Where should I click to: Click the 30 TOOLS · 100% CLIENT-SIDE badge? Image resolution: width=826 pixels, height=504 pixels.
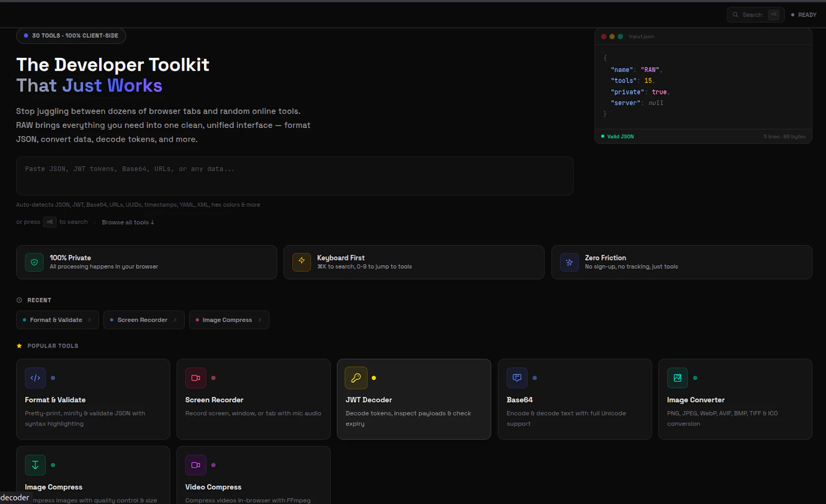click(71, 36)
